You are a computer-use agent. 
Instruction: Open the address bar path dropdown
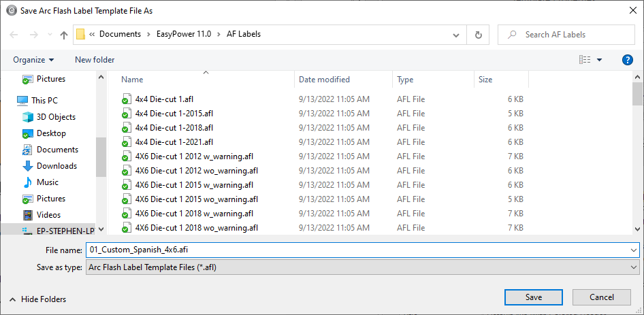(457, 35)
